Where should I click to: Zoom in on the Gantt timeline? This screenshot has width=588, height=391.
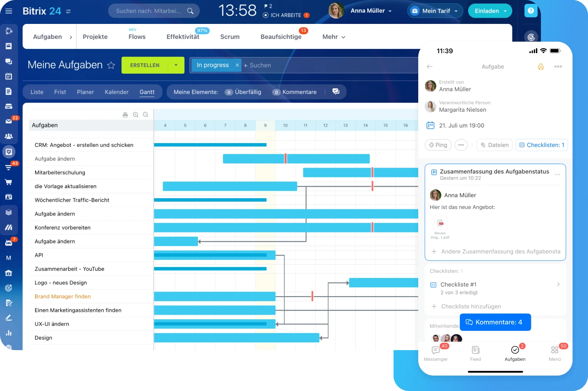click(x=135, y=115)
